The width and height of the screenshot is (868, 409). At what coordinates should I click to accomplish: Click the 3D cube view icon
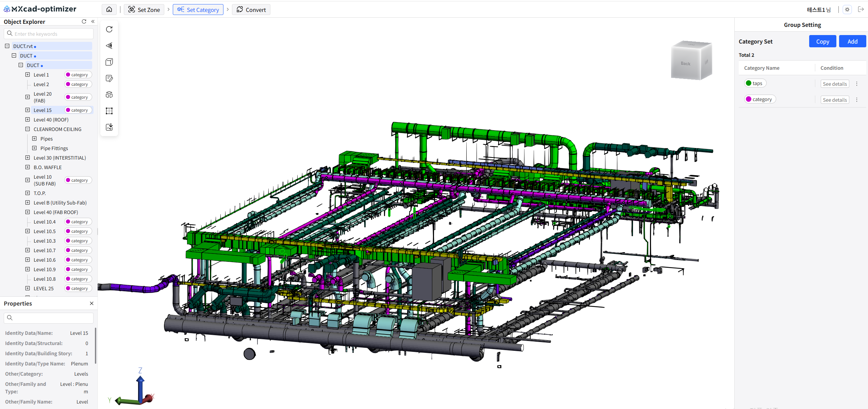[109, 62]
